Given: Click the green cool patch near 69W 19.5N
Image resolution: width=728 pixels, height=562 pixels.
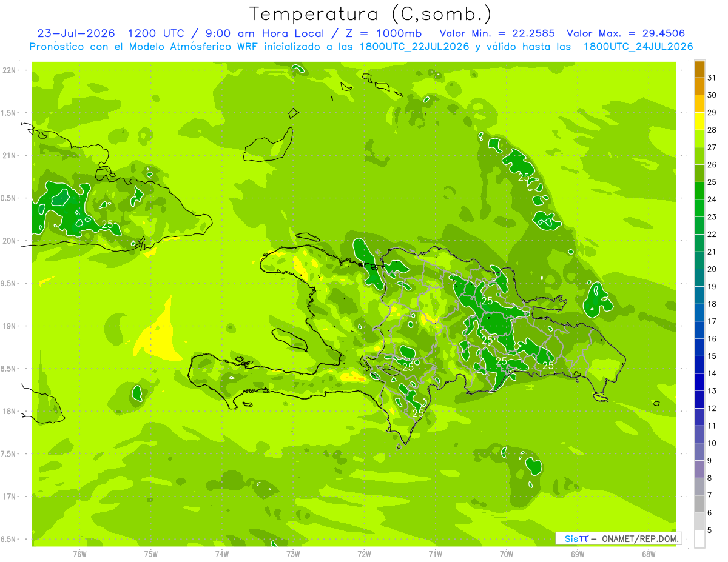Looking at the screenshot, I should (x=598, y=299).
